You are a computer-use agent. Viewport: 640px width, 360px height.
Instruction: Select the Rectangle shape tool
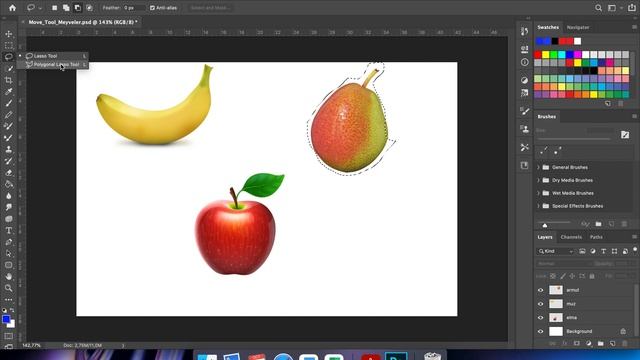click(x=9, y=265)
